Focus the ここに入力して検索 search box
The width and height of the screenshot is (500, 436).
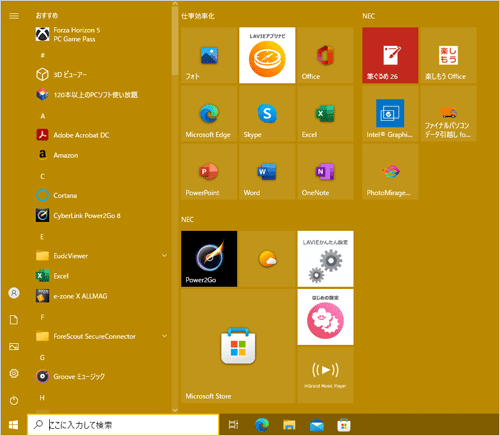click(x=123, y=425)
